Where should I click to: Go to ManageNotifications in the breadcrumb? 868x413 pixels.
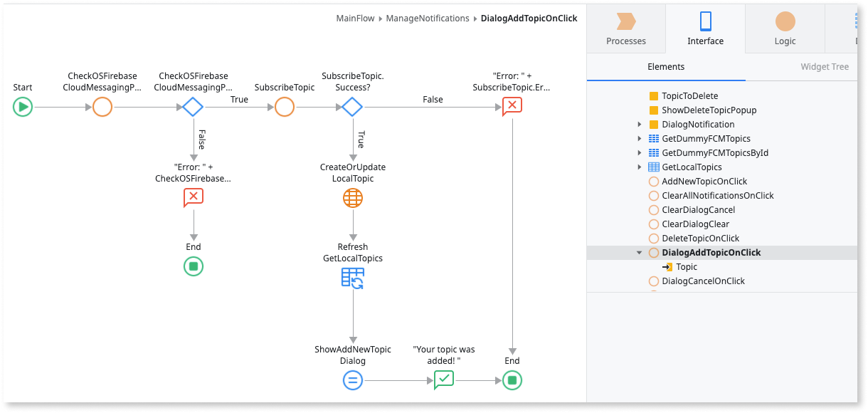(x=427, y=19)
